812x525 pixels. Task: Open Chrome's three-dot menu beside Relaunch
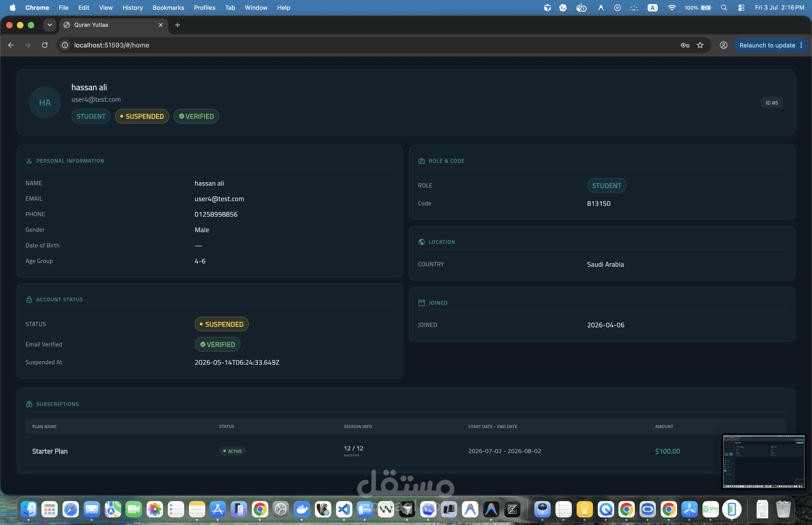coord(801,45)
